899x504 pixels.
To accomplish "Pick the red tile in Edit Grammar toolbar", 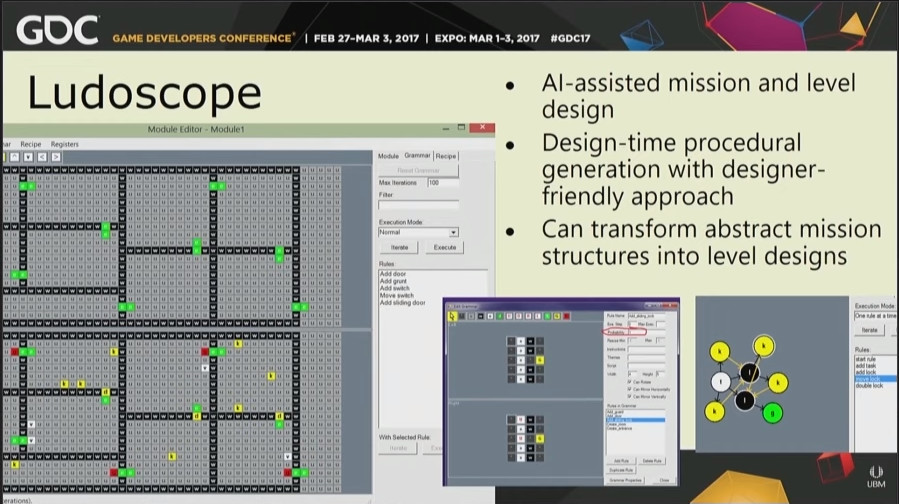I will [566, 317].
